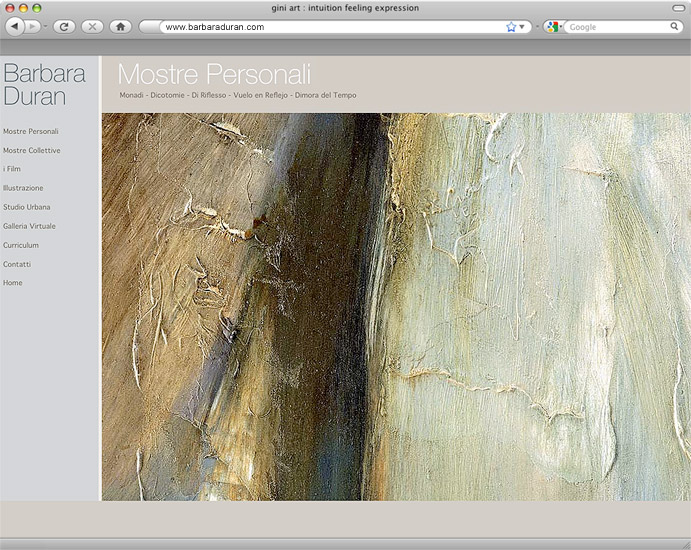This screenshot has height=550, width=691.
Task: Click the Dimora del Tempo link
Action: pyautogui.click(x=326, y=95)
